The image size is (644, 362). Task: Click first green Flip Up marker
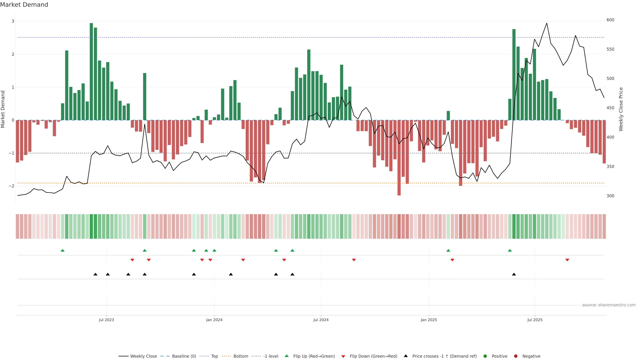pos(63,251)
